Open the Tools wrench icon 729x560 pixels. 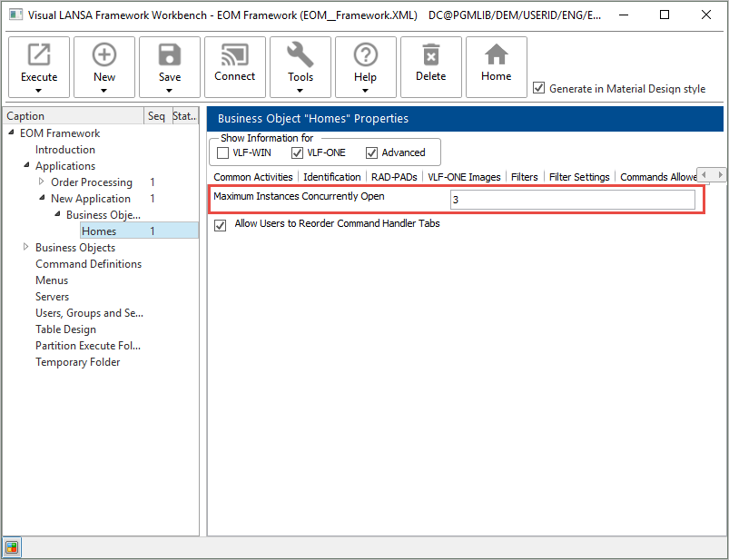point(300,56)
